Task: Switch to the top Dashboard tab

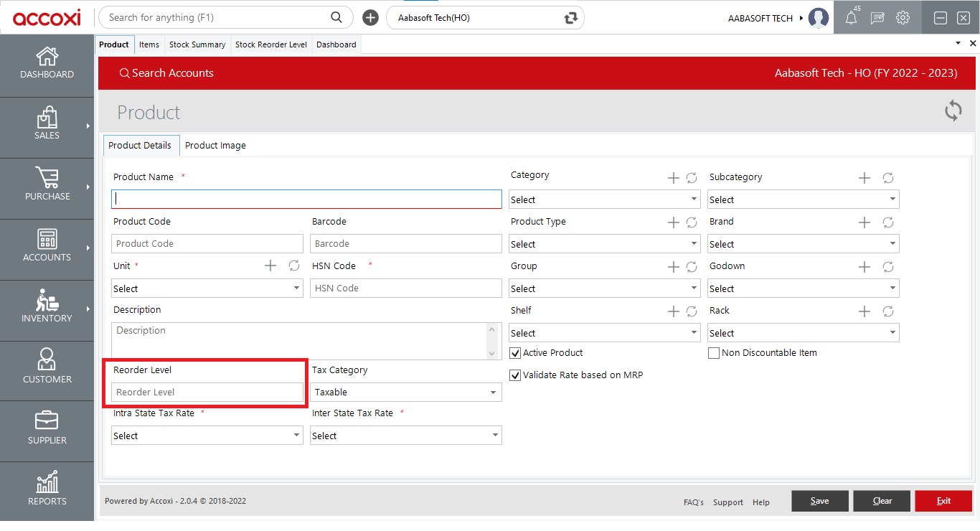Action: tap(336, 44)
